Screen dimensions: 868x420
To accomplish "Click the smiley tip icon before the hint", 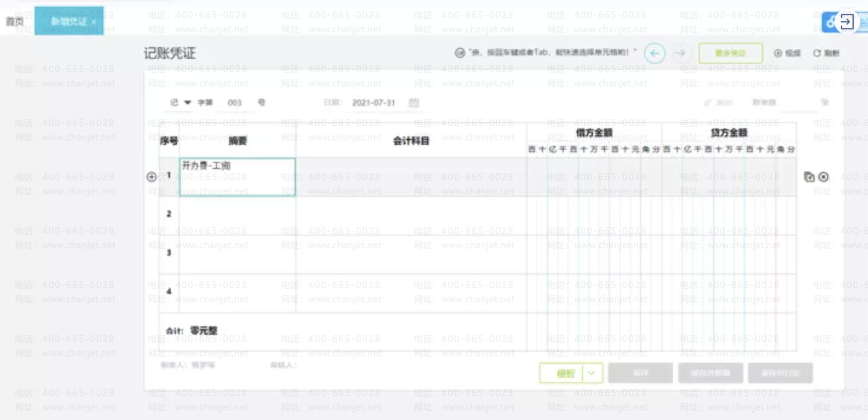I will point(460,53).
